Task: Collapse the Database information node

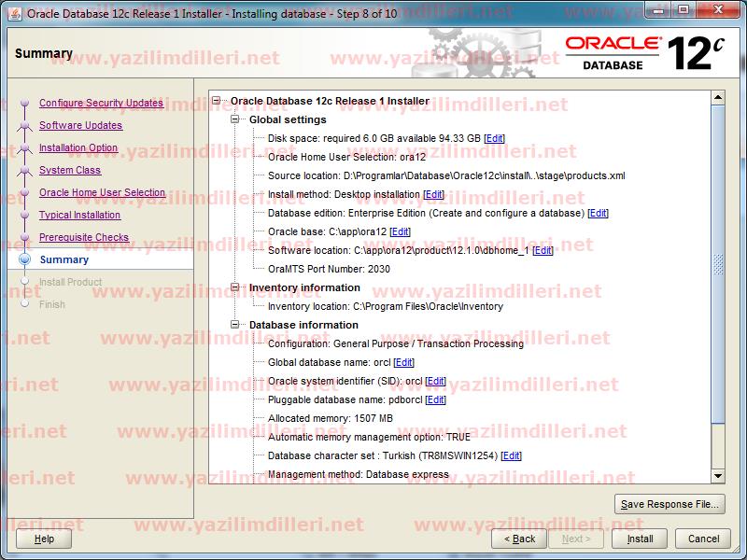Action: [x=235, y=325]
